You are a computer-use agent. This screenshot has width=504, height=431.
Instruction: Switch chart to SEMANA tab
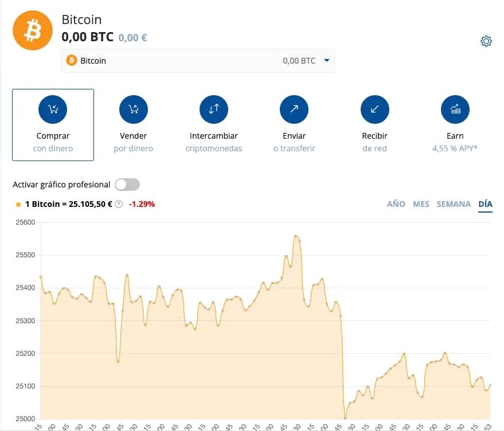tap(454, 204)
